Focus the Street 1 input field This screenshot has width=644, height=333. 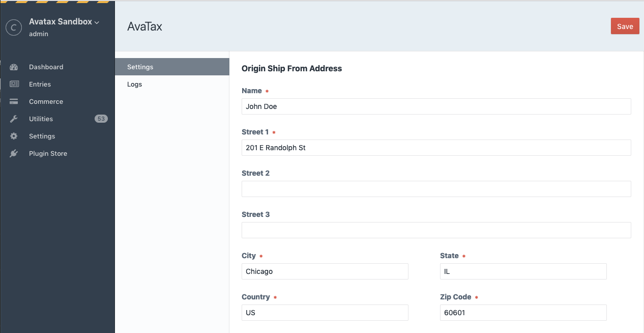point(436,148)
